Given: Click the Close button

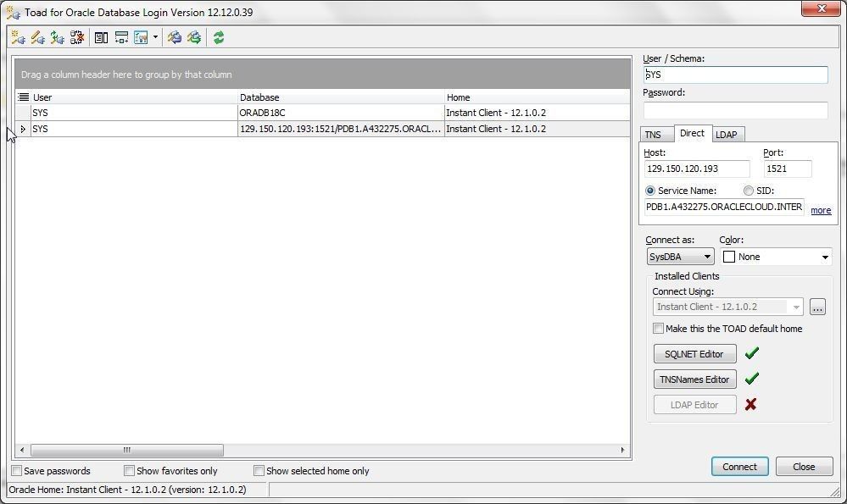Looking at the screenshot, I should [x=804, y=467].
